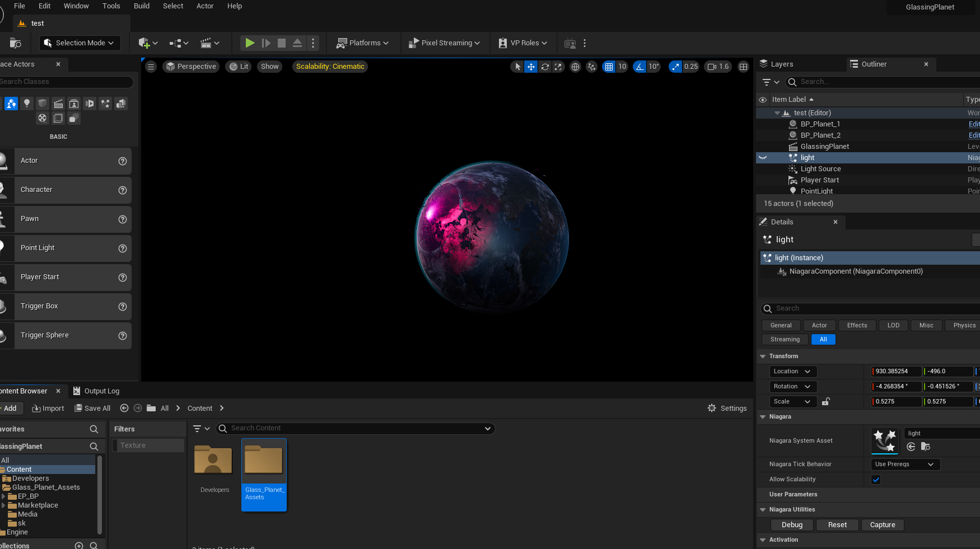Click the Import button in Content Browser
The width and height of the screenshot is (980, 549).
(x=48, y=409)
